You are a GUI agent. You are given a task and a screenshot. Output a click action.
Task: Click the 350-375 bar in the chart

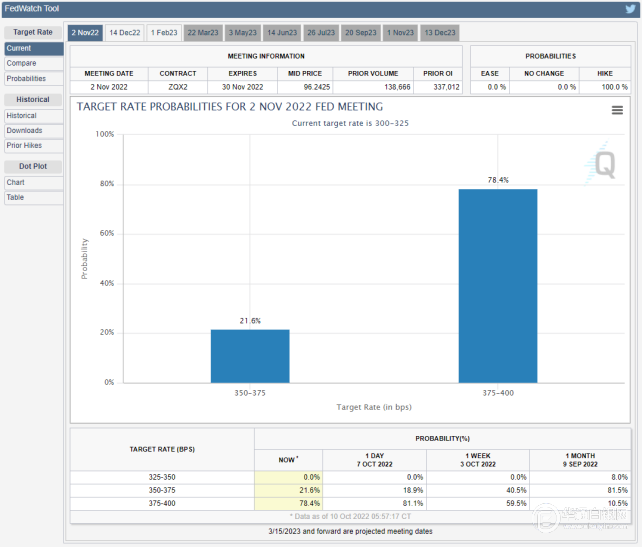click(250, 356)
